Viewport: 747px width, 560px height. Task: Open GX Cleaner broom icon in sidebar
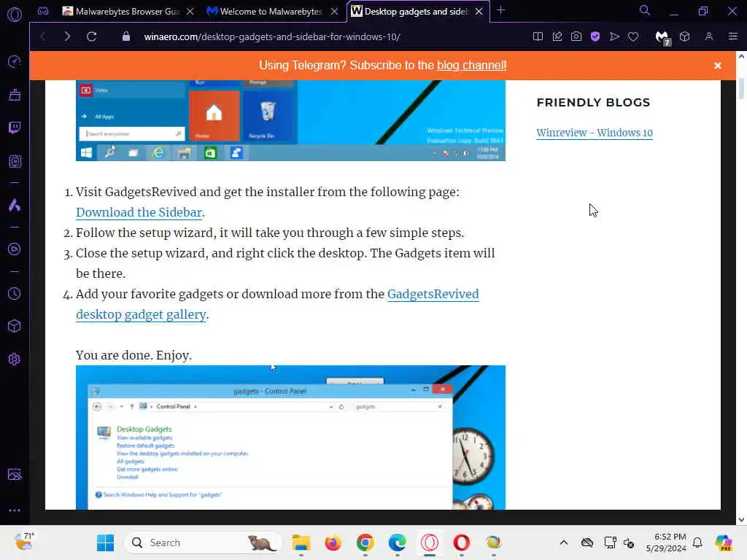click(15, 96)
